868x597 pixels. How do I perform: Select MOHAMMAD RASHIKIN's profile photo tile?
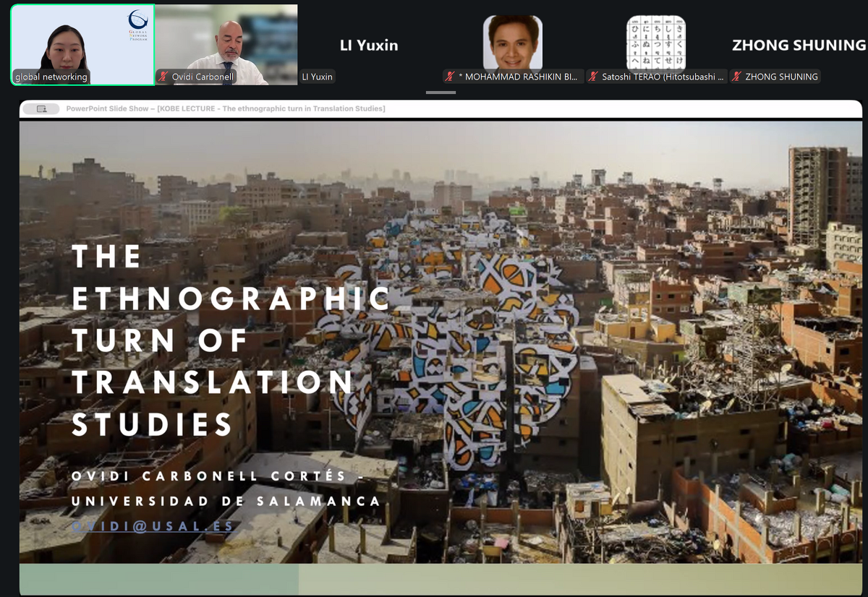512,42
